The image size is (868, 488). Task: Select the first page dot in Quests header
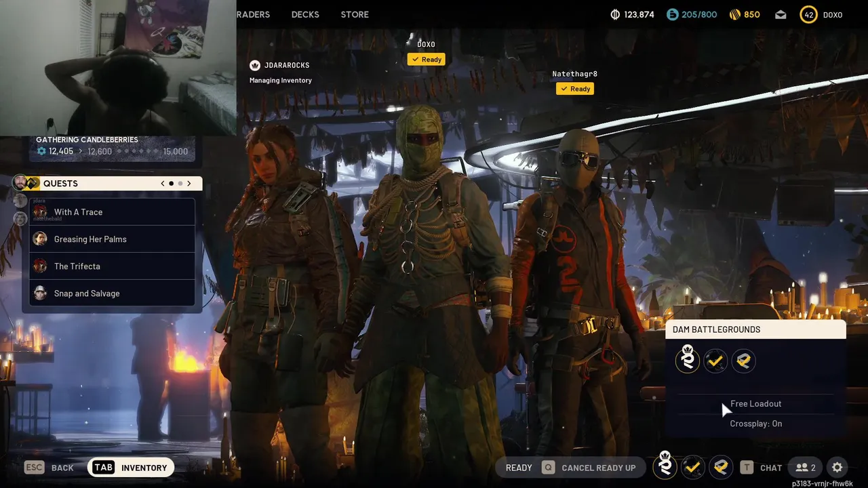coord(172,184)
